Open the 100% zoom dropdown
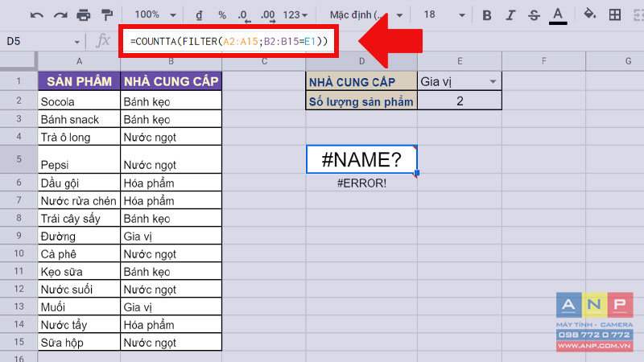The image size is (644, 362). (155, 15)
